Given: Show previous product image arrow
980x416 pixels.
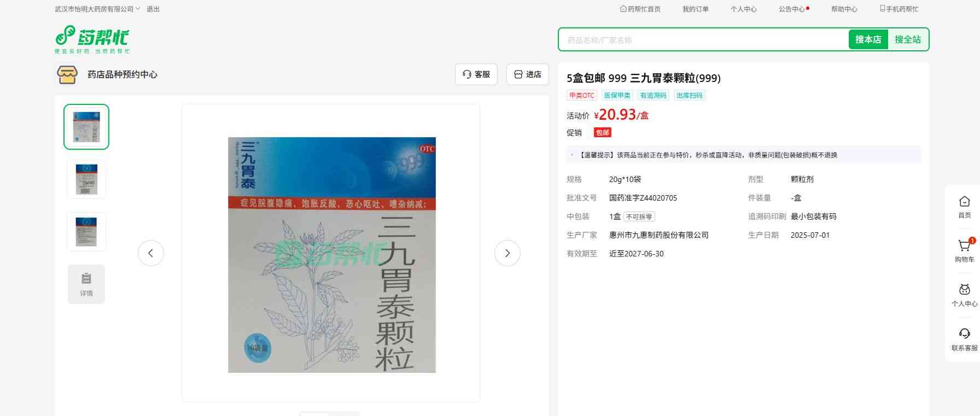Looking at the screenshot, I should click(x=151, y=253).
